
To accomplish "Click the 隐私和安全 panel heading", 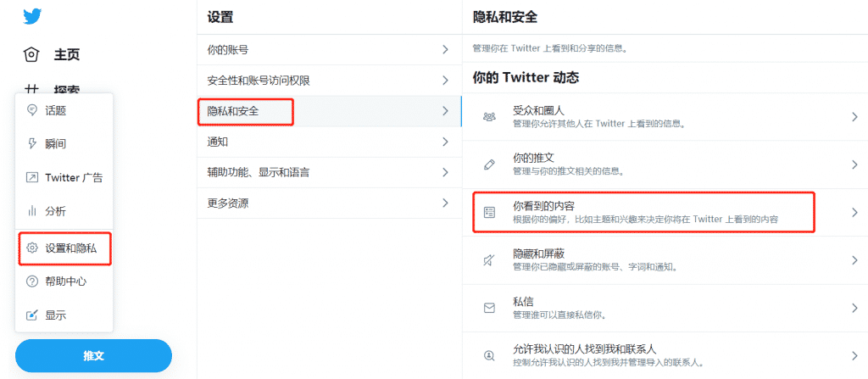I will click(x=505, y=17).
